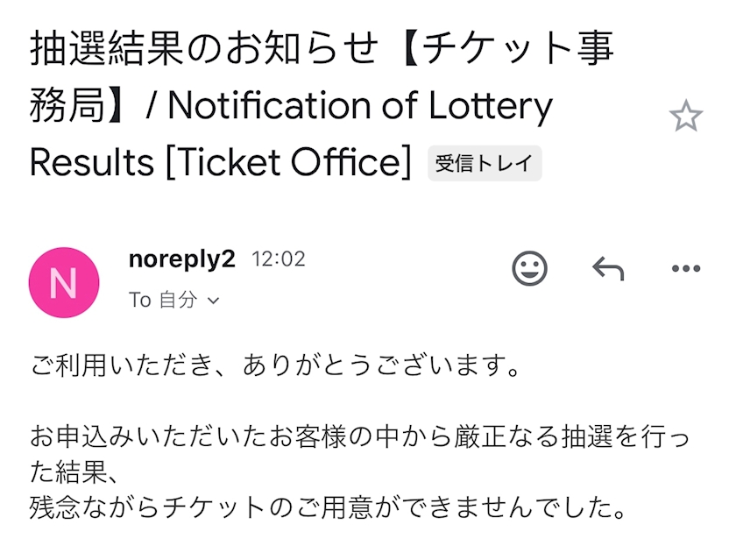Viewport: 736px width, 560px height.
Task: Expand recipient details chevron beside 自分
Action: (x=213, y=301)
